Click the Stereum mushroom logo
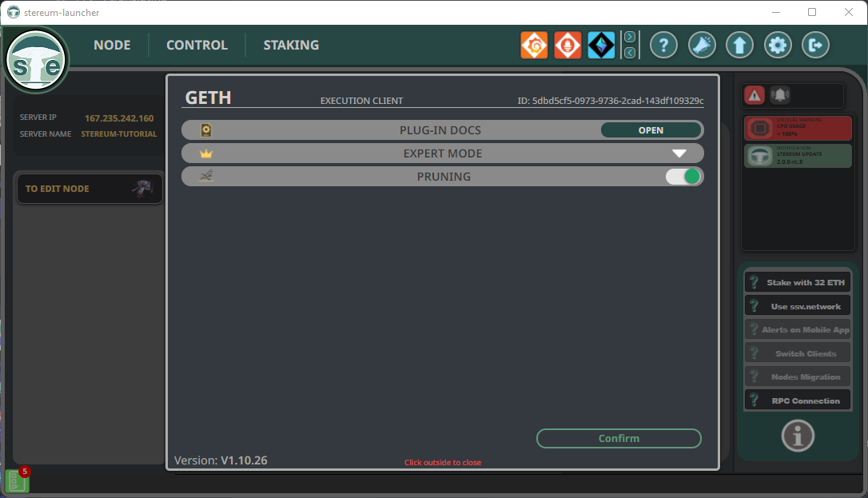 tap(37, 60)
